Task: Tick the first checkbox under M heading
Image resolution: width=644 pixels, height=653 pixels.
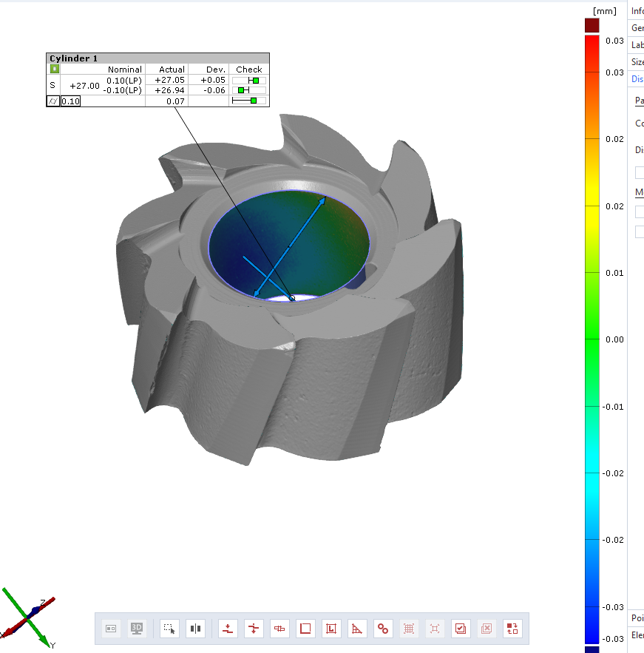Action: [640, 212]
